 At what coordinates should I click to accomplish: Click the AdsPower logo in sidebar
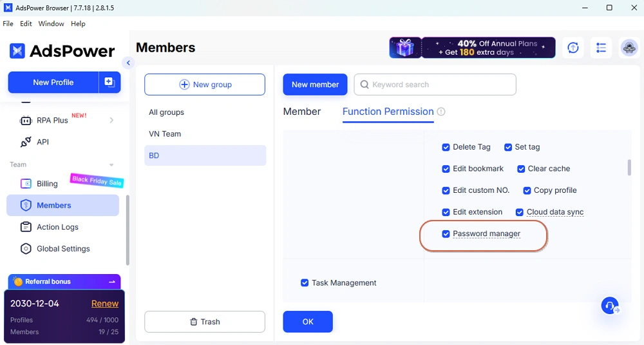[62, 51]
